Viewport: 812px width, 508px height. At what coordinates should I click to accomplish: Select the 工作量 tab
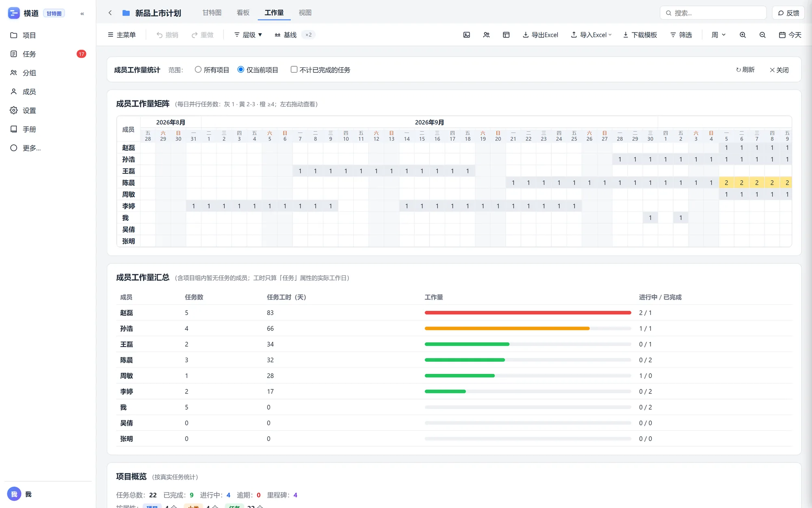(274, 13)
